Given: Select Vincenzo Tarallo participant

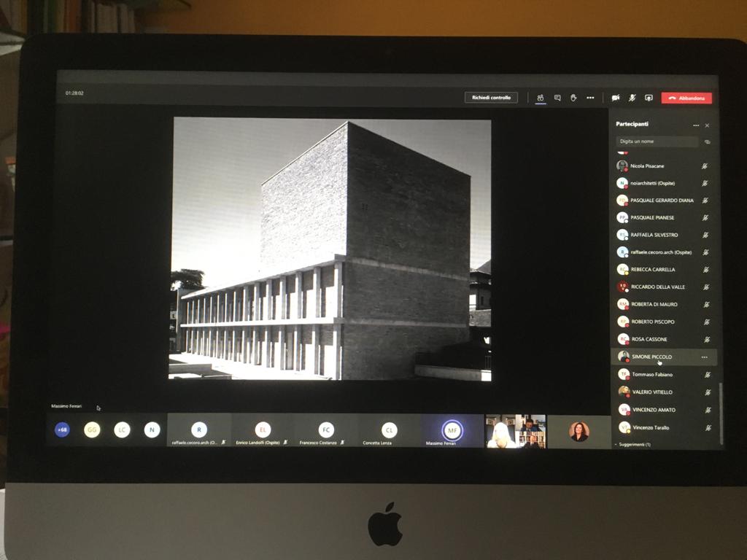Looking at the screenshot, I should click(x=664, y=427).
